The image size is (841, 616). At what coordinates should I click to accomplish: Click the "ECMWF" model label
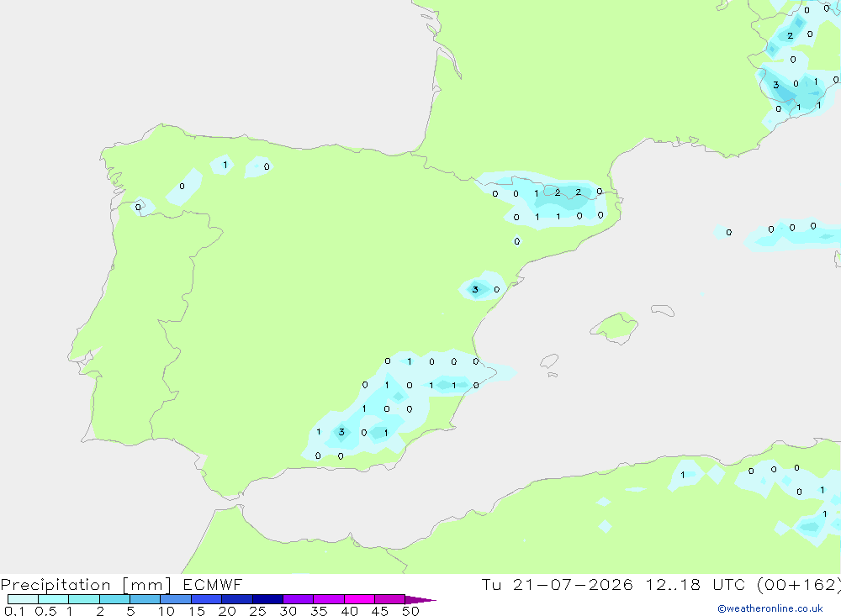[x=213, y=584]
